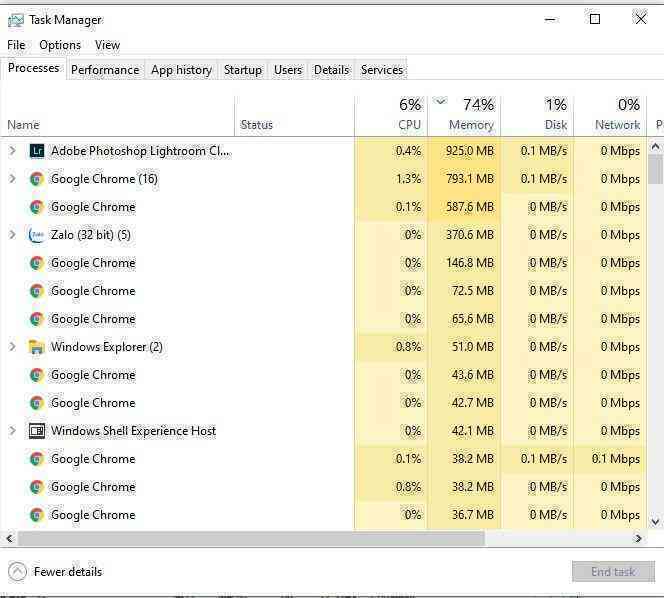
Task: Click the Zalo app icon
Action: (x=37, y=235)
